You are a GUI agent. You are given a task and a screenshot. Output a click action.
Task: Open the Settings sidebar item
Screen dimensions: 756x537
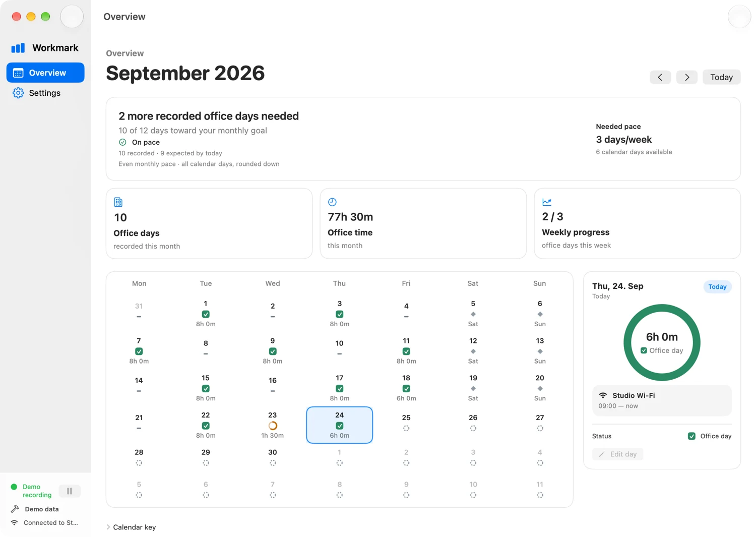[45, 93]
